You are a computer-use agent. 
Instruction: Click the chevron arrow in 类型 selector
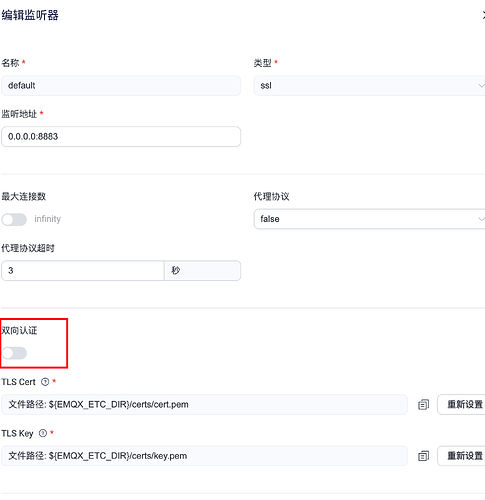(481, 86)
